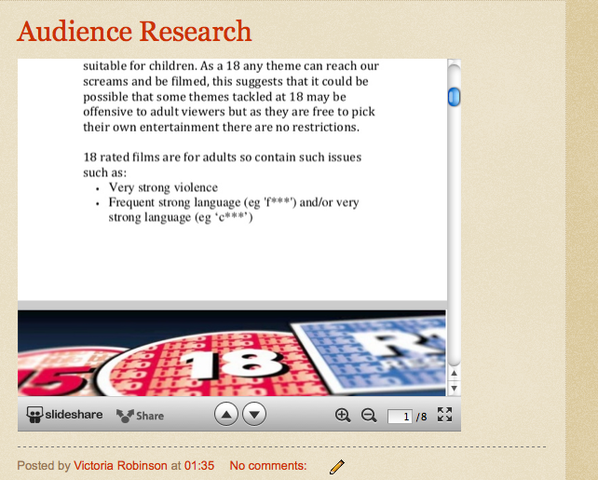Open the Audience Research post title
The image size is (598, 480).
(134, 31)
